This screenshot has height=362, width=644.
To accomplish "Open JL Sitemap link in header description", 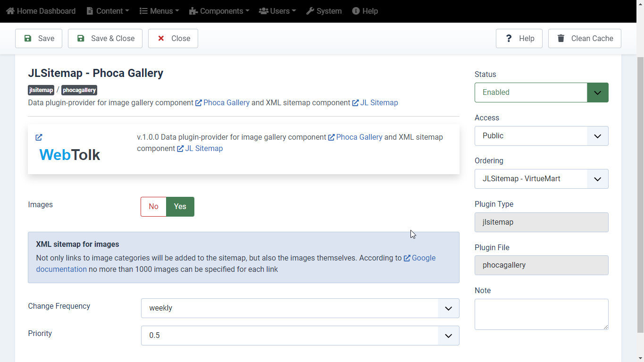I will pyautogui.click(x=375, y=102).
